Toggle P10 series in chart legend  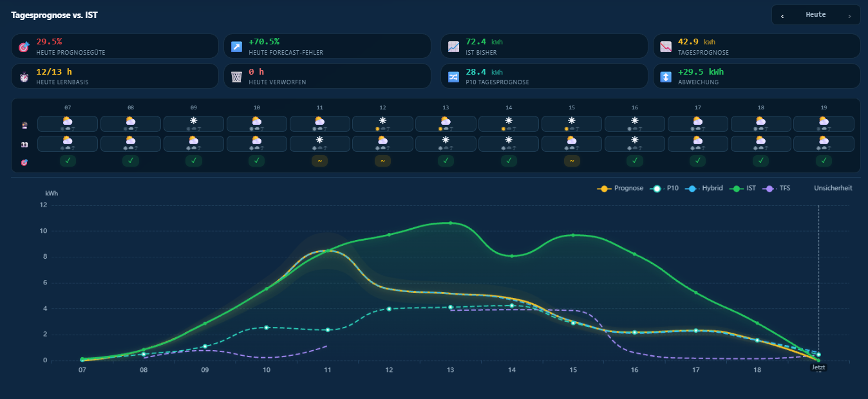(x=665, y=188)
